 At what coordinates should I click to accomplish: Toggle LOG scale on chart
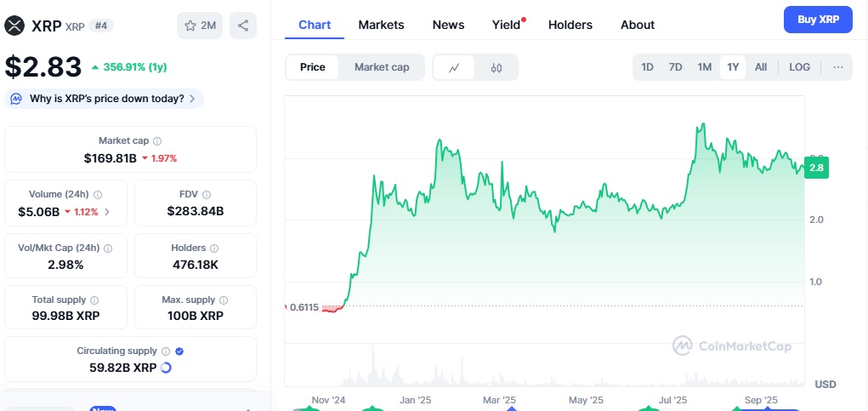click(x=799, y=67)
